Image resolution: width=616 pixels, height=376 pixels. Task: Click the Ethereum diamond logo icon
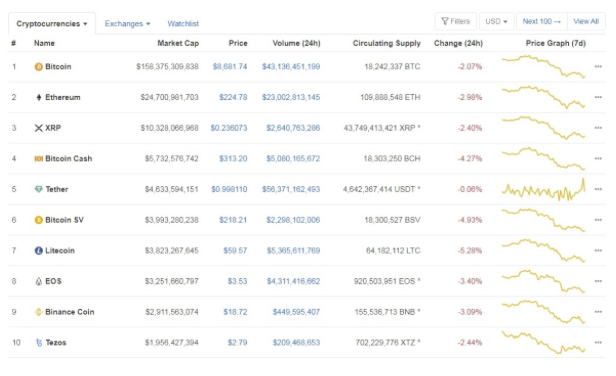(x=38, y=97)
